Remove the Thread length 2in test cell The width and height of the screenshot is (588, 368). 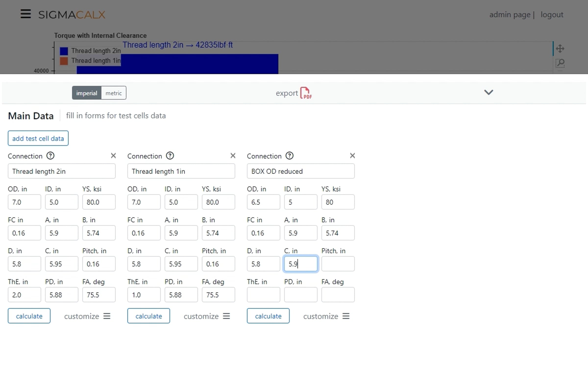point(113,156)
